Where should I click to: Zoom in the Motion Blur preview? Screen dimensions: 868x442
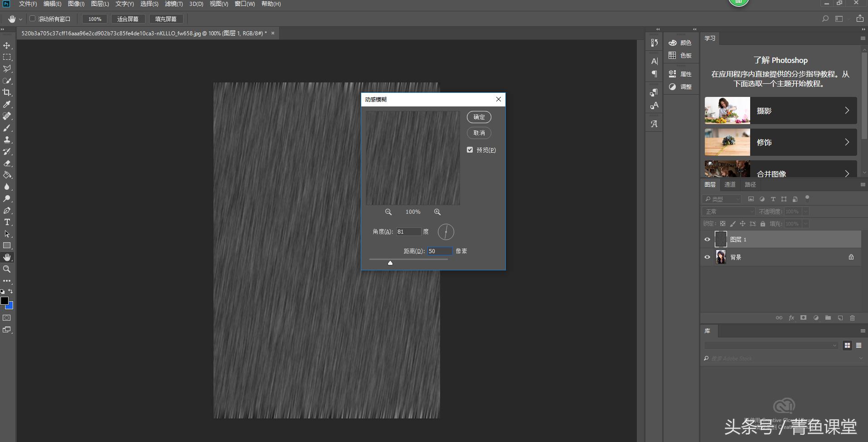click(437, 212)
